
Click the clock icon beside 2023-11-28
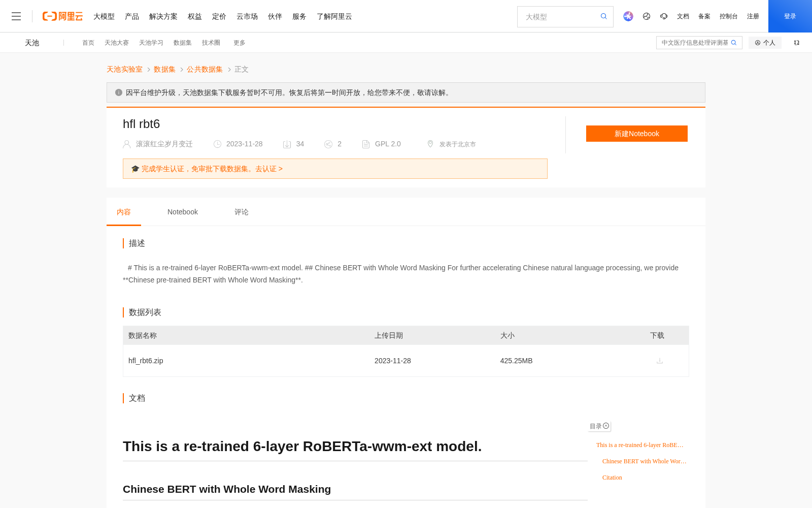coord(217,144)
